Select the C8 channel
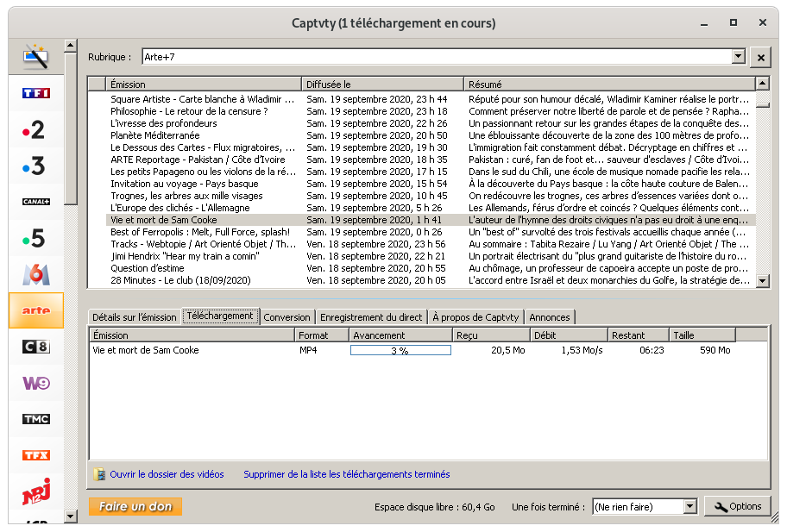This screenshot has height=532, width=787. 35,347
